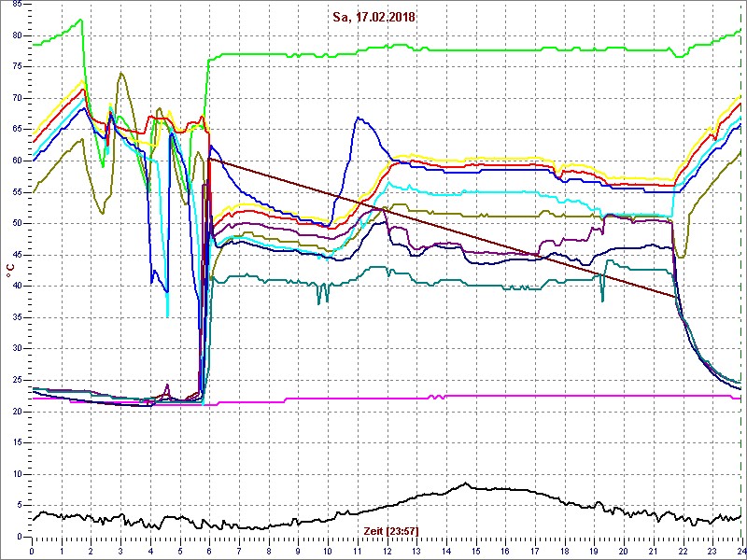Click the 55 temperature axis value
The width and height of the screenshot is (747, 560).
click(x=17, y=192)
